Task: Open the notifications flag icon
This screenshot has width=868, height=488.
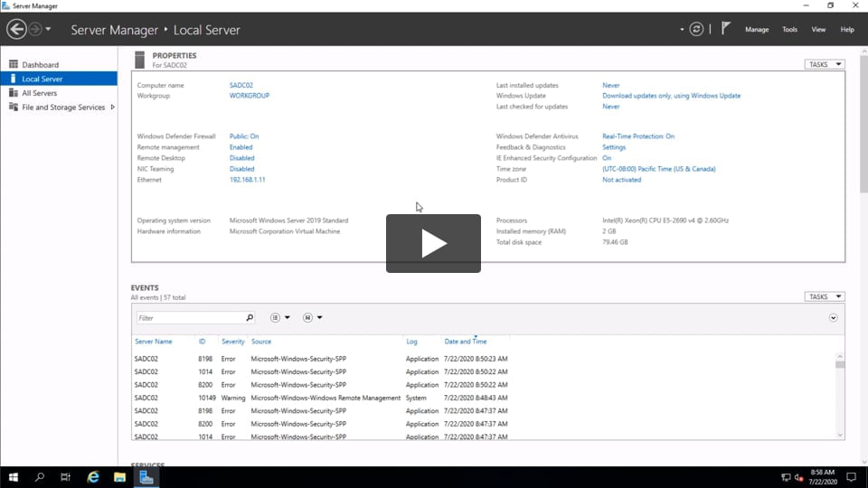Action: click(725, 29)
